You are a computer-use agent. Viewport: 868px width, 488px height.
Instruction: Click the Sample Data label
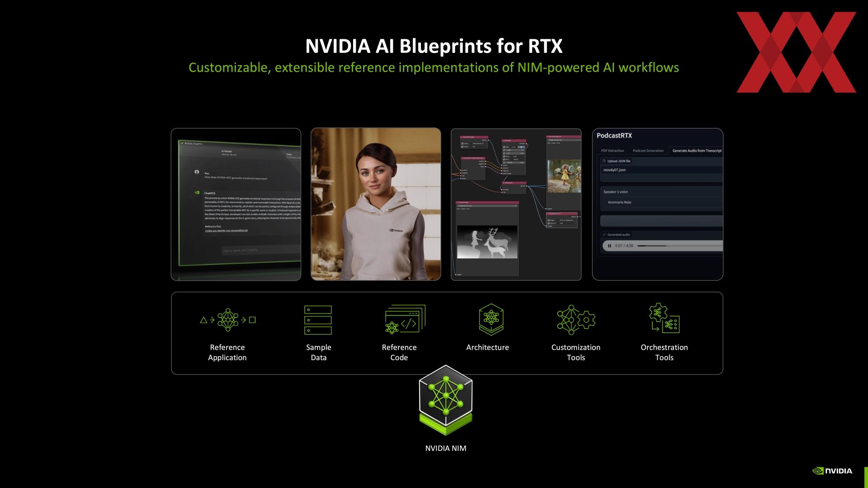(319, 352)
